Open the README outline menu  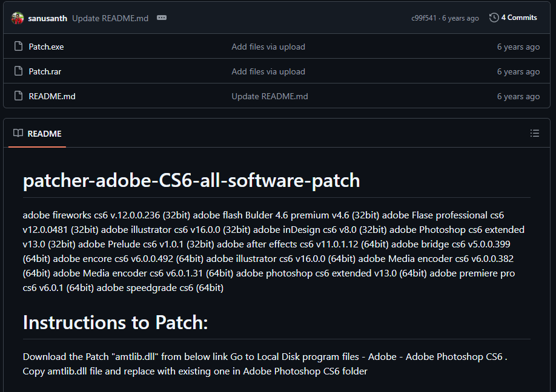tap(534, 133)
